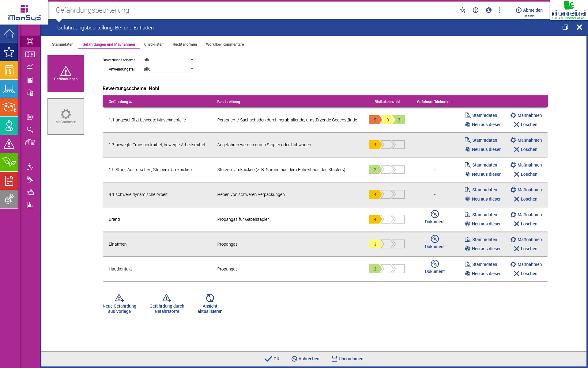588x368 pixels.
Task: Click Neue Gefährdung aus Vorlage
Action: tap(119, 303)
